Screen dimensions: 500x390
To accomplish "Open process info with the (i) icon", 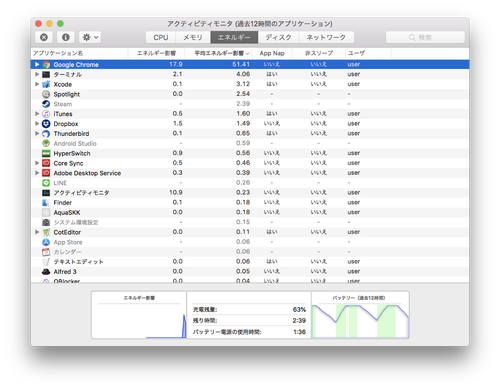I will pos(66,37).
